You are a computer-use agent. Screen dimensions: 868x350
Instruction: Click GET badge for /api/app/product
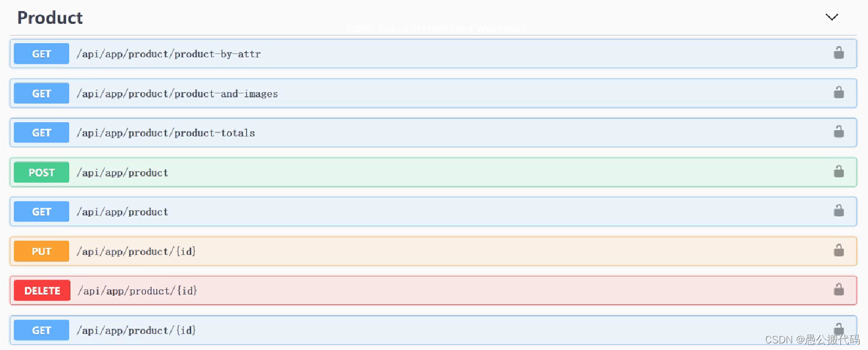[42, 212]
